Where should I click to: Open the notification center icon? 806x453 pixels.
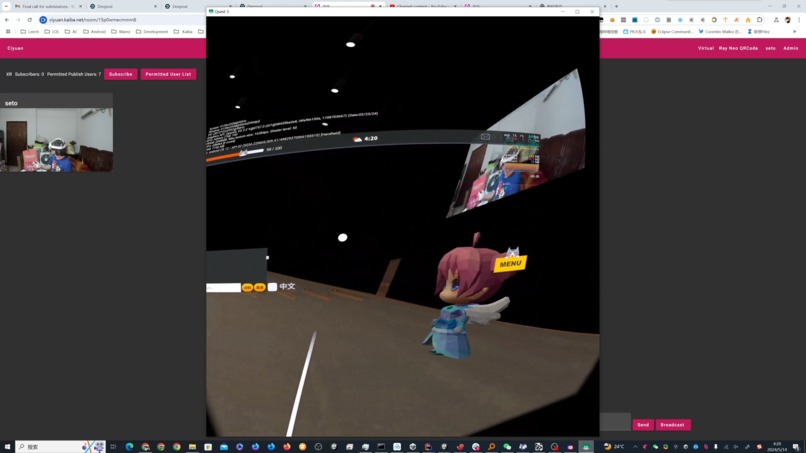coord(796,446)
